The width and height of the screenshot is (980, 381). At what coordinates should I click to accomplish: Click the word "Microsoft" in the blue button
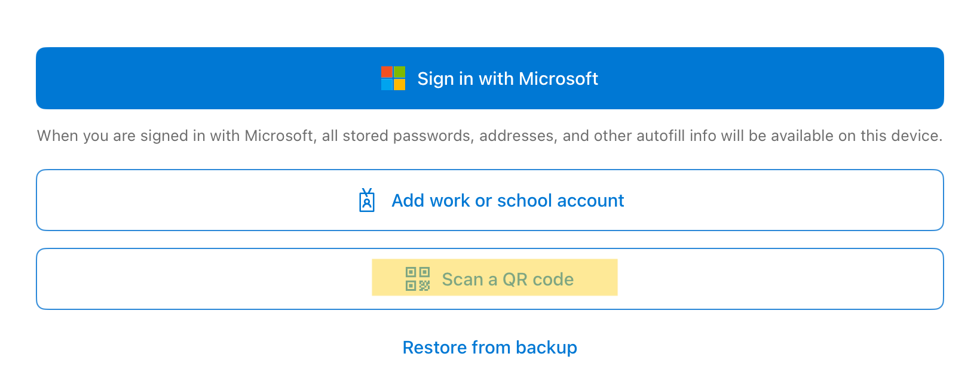tap(558, 79)
